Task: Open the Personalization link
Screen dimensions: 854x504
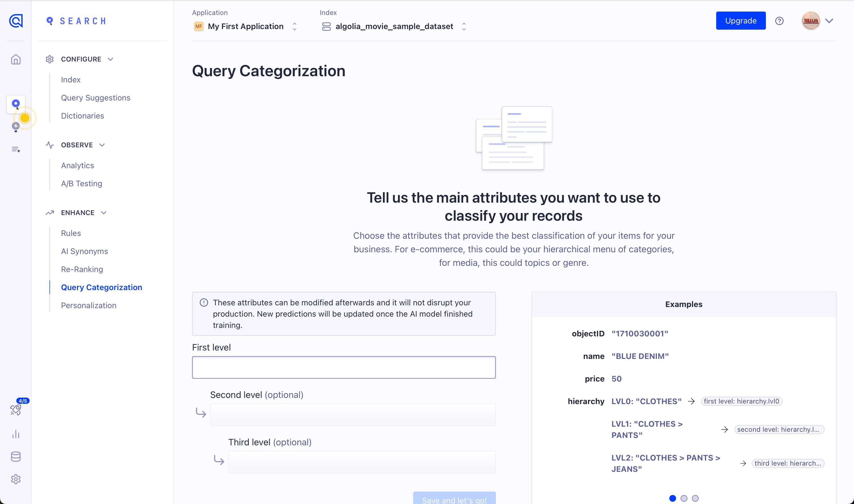Action: pos(89,305)
